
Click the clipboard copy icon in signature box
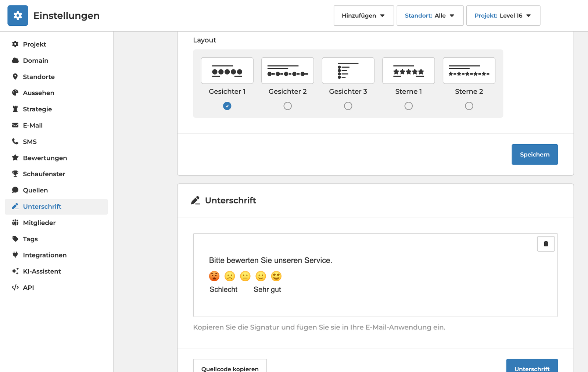coord(546,244)
